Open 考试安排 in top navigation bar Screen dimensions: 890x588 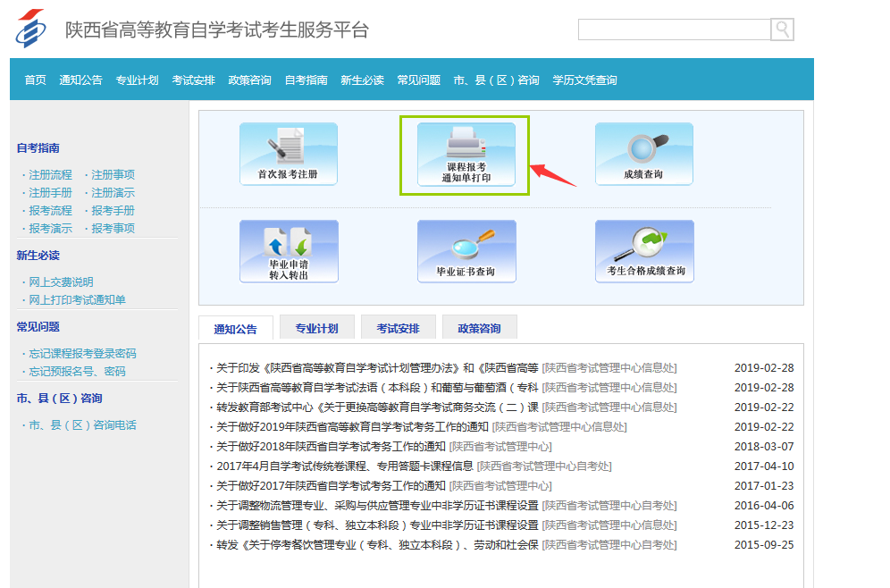coord(194,80)
